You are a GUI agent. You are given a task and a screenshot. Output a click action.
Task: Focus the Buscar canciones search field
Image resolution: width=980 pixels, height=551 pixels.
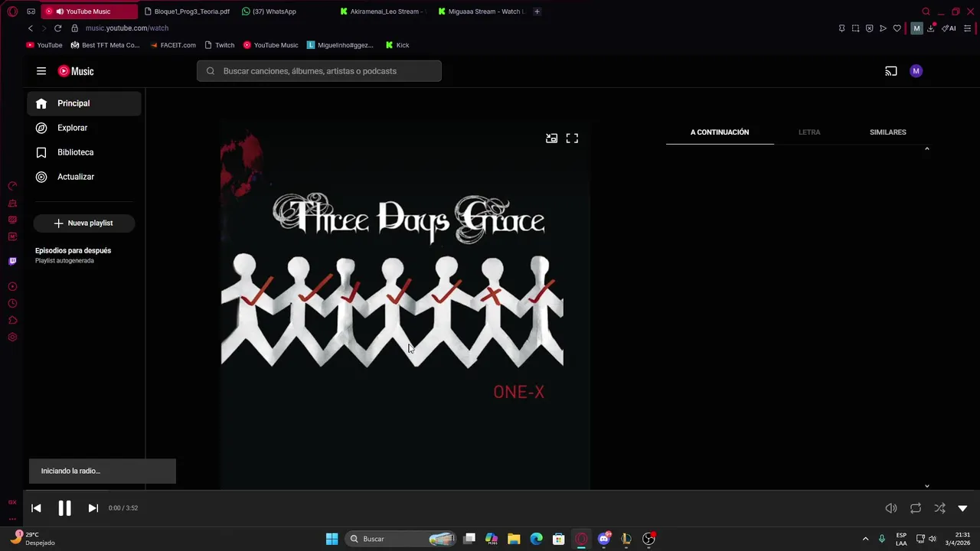(x=319, y=71)
